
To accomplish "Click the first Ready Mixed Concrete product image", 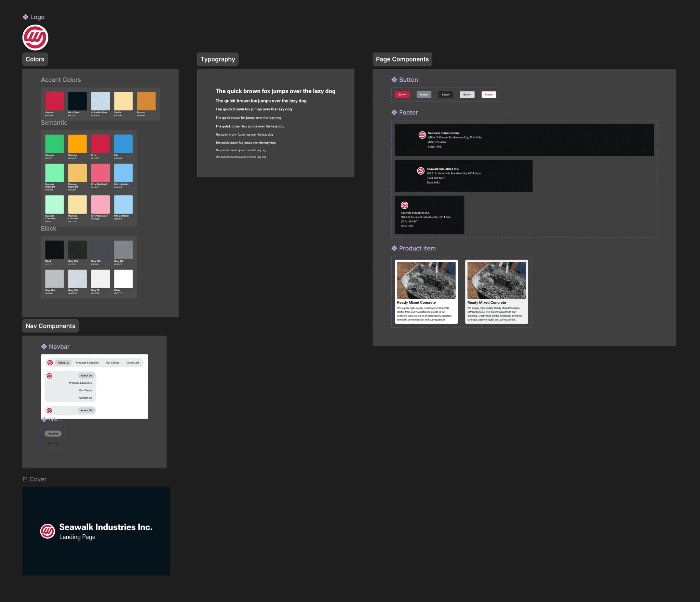I will pos(426,280).
